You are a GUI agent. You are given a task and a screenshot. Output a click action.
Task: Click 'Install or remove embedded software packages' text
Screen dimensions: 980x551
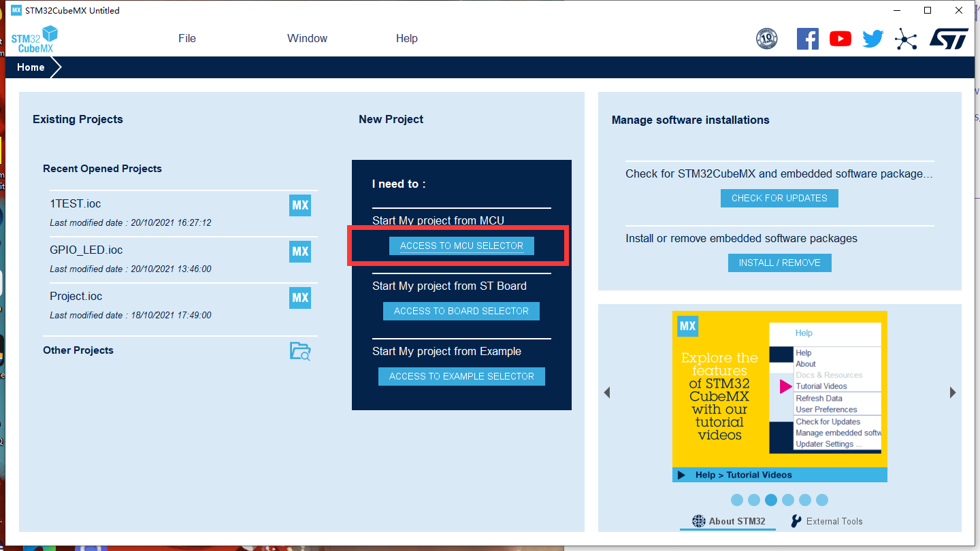click(x=742, y=238)
